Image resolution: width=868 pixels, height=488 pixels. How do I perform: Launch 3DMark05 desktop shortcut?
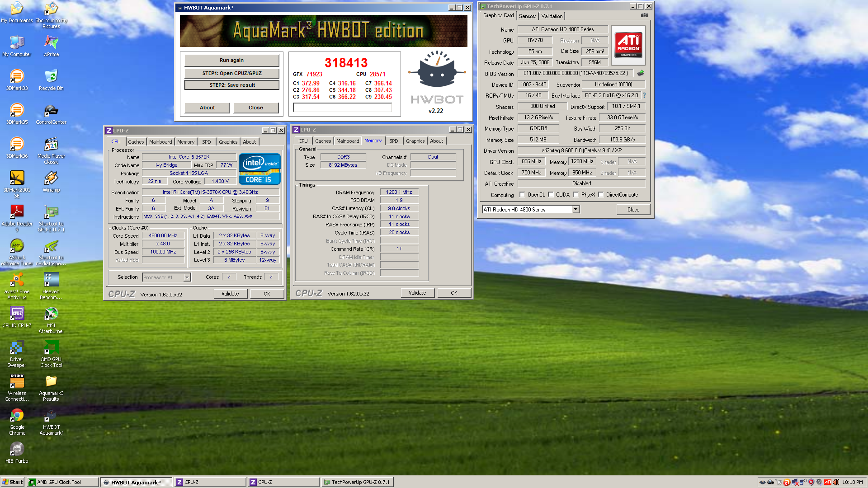[x=17, y=113]
